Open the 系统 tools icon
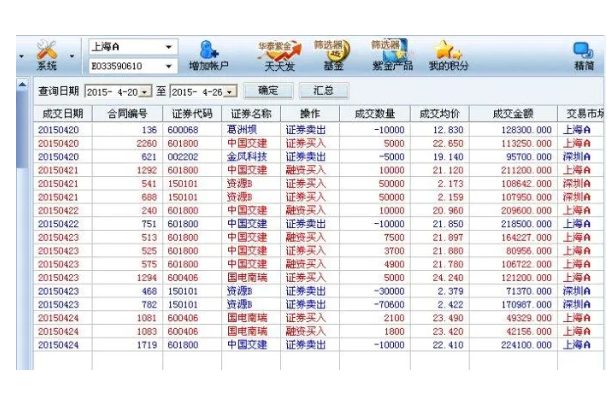 coord(47,55)
